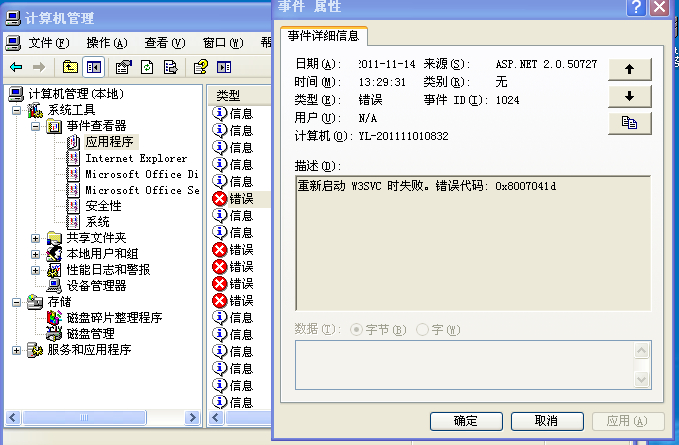This screenshot has height=445, width=679.
Task: Expand the 共享文件夹 tree node
Action: (x=36, y=238)
